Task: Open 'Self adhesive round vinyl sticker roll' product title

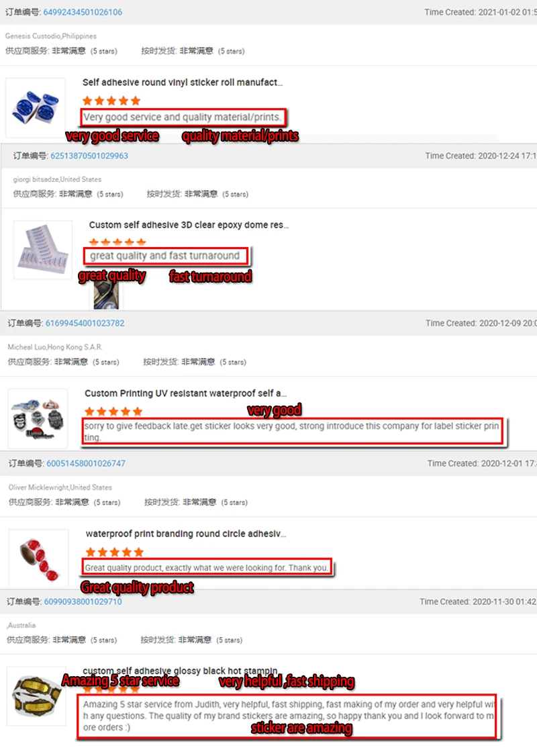Action: coord(182,83)
